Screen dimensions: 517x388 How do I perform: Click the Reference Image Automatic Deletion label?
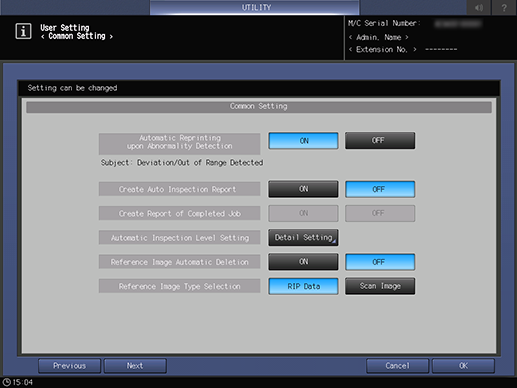(179, 262)
